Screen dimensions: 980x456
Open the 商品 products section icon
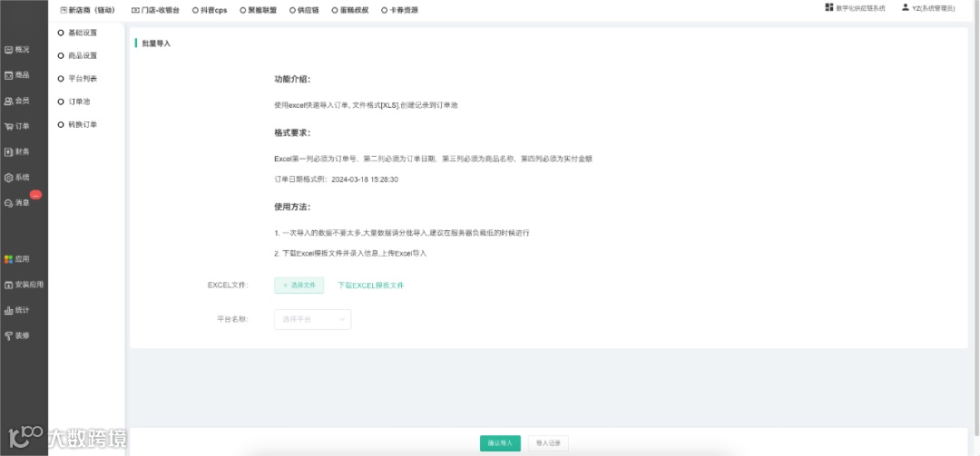9,75
